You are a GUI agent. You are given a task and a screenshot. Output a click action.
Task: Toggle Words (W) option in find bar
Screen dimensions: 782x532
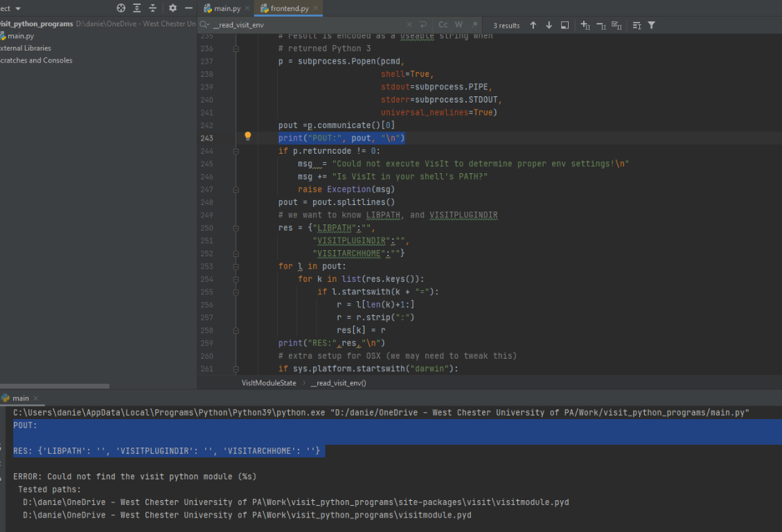coord(459,24)
